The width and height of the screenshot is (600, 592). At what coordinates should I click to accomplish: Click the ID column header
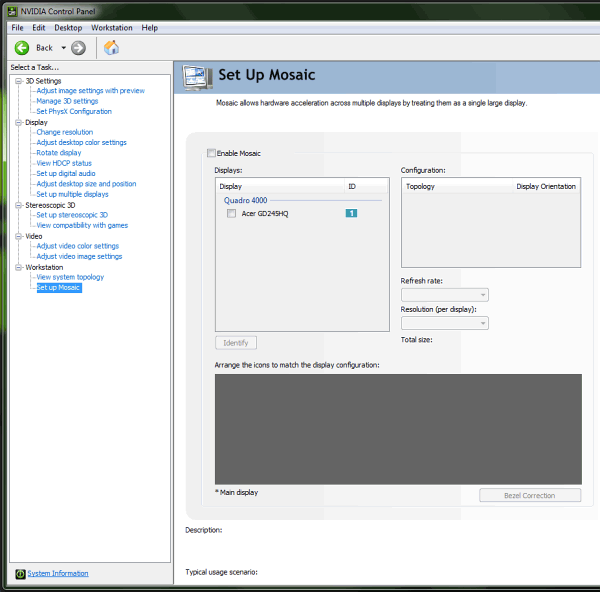366,186
